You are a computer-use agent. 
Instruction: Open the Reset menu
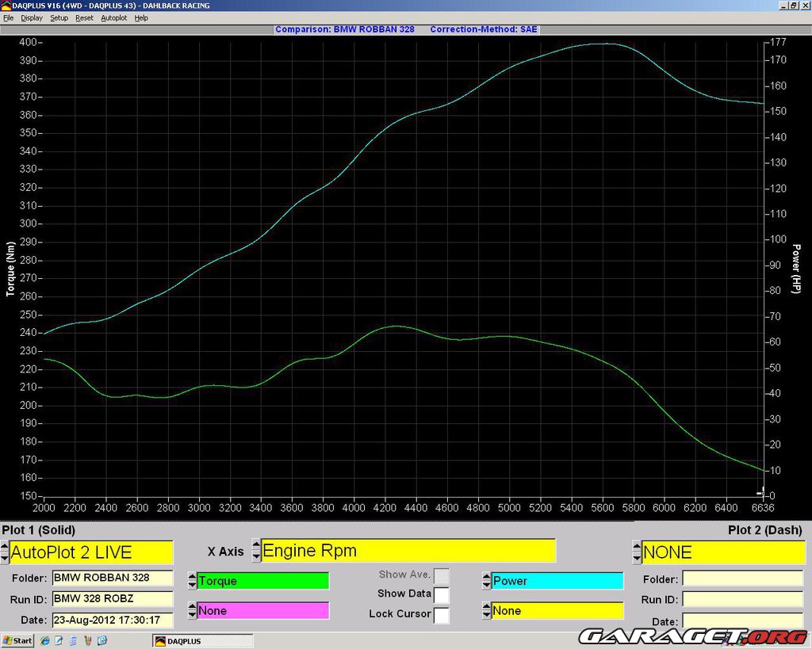[x=84, y=17]
